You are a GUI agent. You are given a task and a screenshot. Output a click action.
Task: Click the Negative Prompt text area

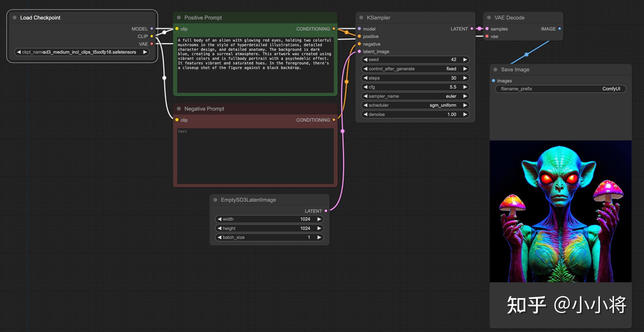click(255, 156)
